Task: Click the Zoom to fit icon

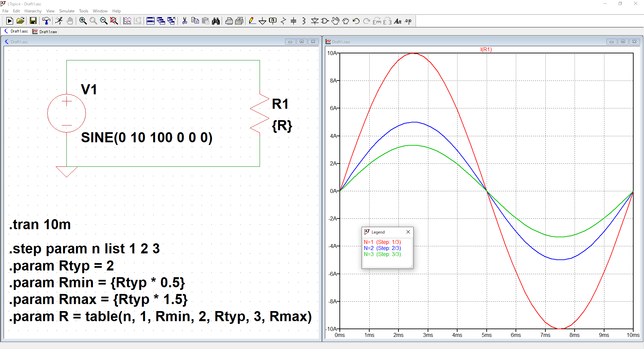Action: coord(114,21)
